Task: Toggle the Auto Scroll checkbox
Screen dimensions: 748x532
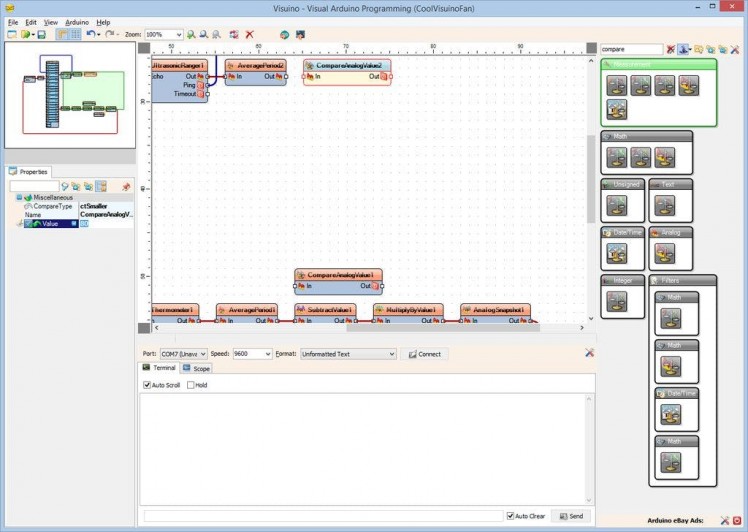Action: [148, 385]
